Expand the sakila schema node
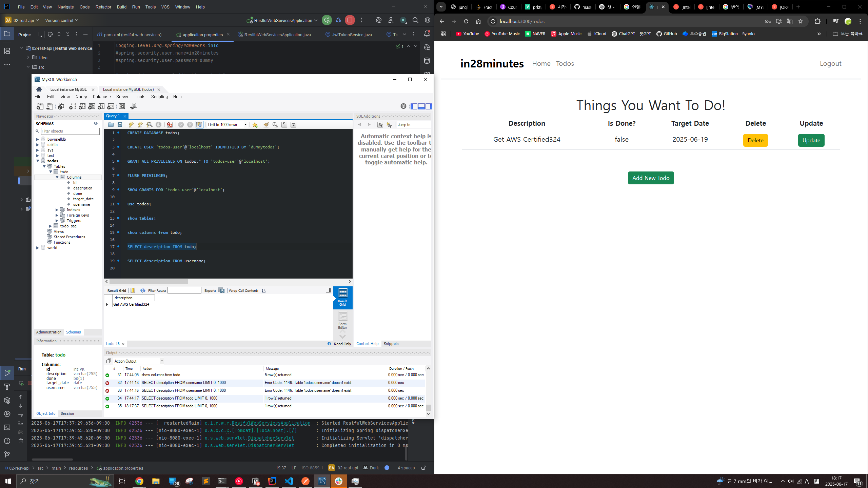868x488 pixels. 38,145
